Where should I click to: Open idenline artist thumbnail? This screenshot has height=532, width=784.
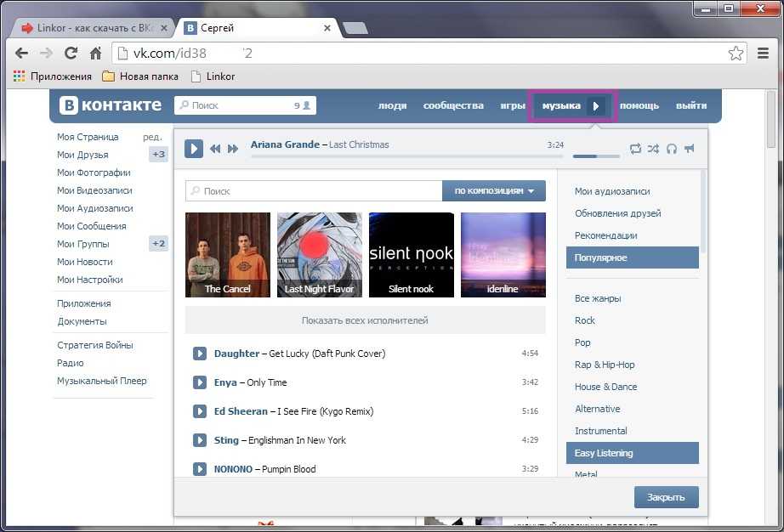[503, 255]
